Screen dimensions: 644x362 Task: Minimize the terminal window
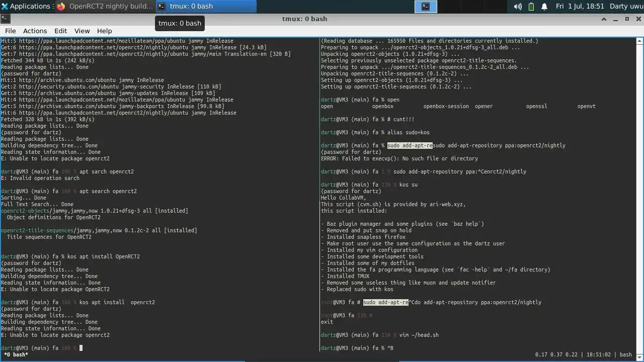click(x=616, y=19)
